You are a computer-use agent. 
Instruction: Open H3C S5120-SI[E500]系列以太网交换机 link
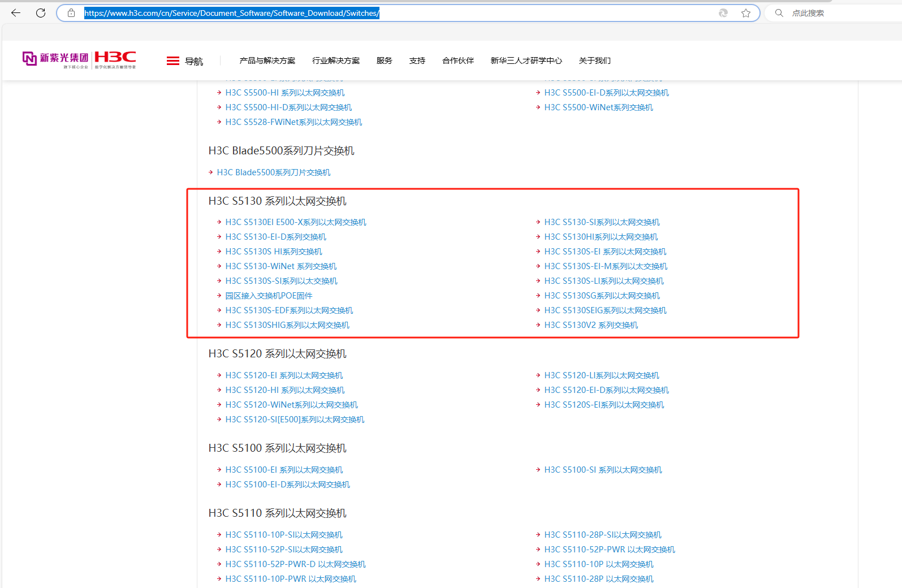click(x=295, y=420)
